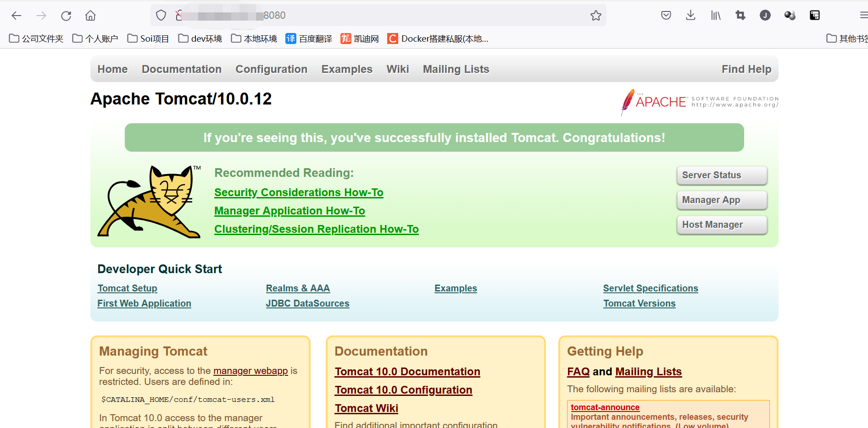The width and height of the screenshot is (868, 428).
Task: Open Tomcat 10.0 Documentation link
Action: point(407,372)
